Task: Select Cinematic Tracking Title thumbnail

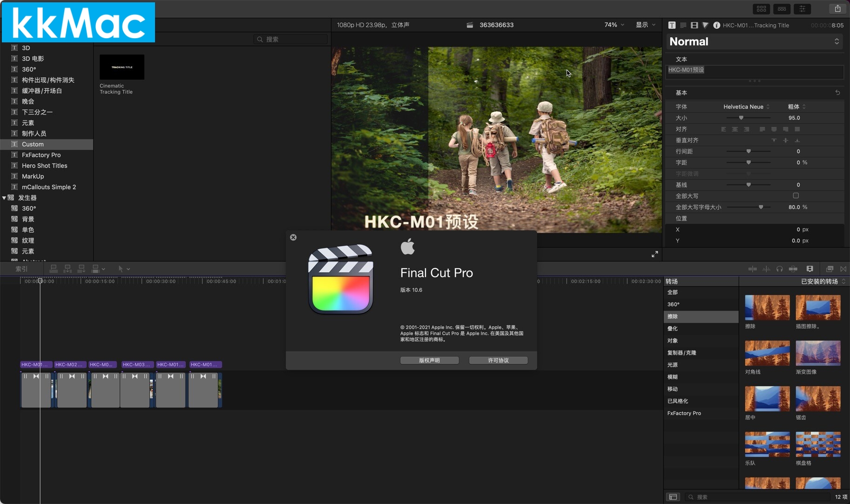Action: click(x=122, y=67)
